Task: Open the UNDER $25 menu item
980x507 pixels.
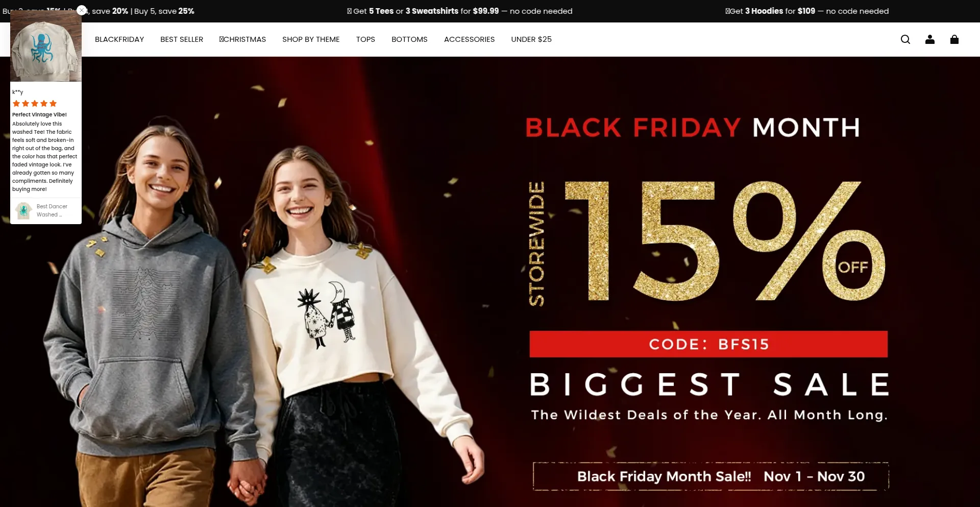Action: 531,39
